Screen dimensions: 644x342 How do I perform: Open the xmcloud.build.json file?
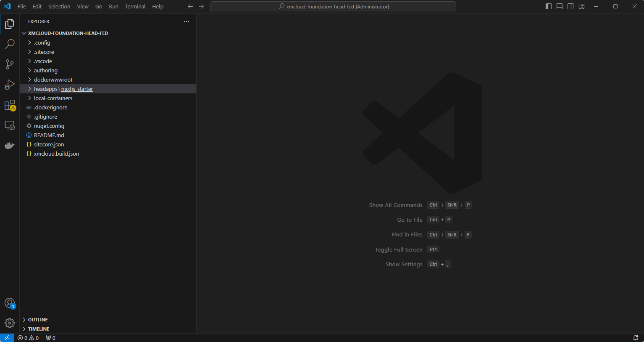pyautogui.click(x=108, y=154)
